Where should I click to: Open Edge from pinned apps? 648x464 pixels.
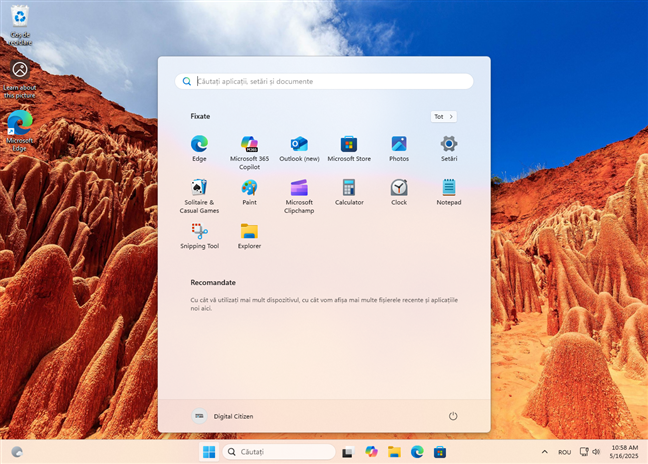click(x=199, y=148)
